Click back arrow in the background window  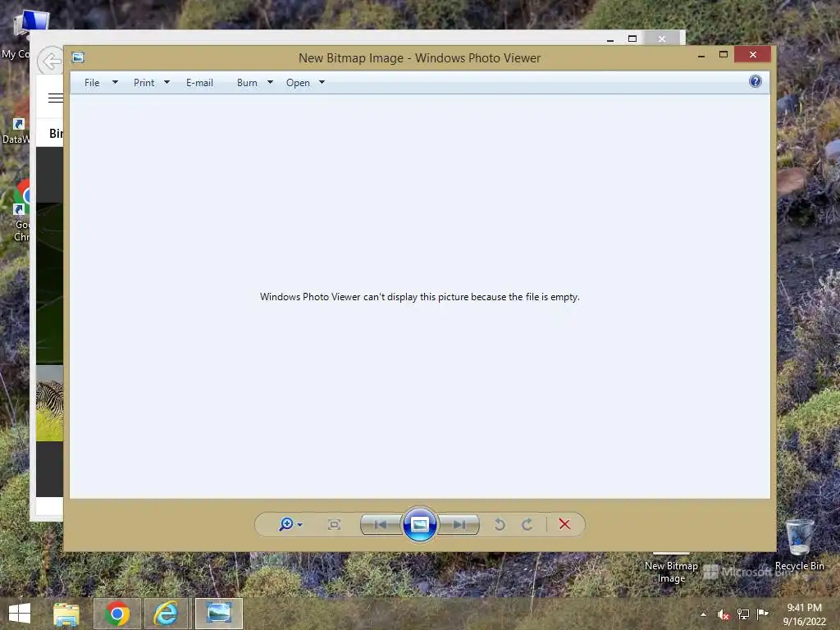coord(50,61)
